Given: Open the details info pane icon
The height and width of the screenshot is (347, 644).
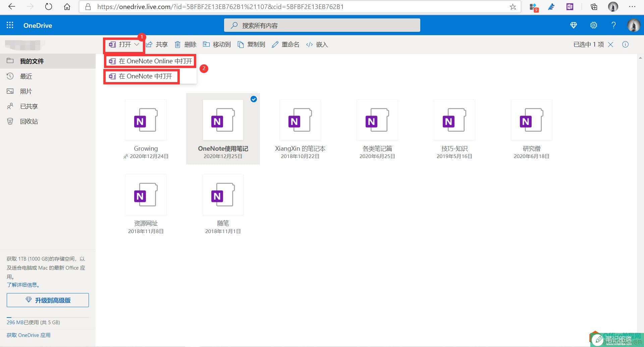Looking at the screenshot, I should tap(625, 45).
